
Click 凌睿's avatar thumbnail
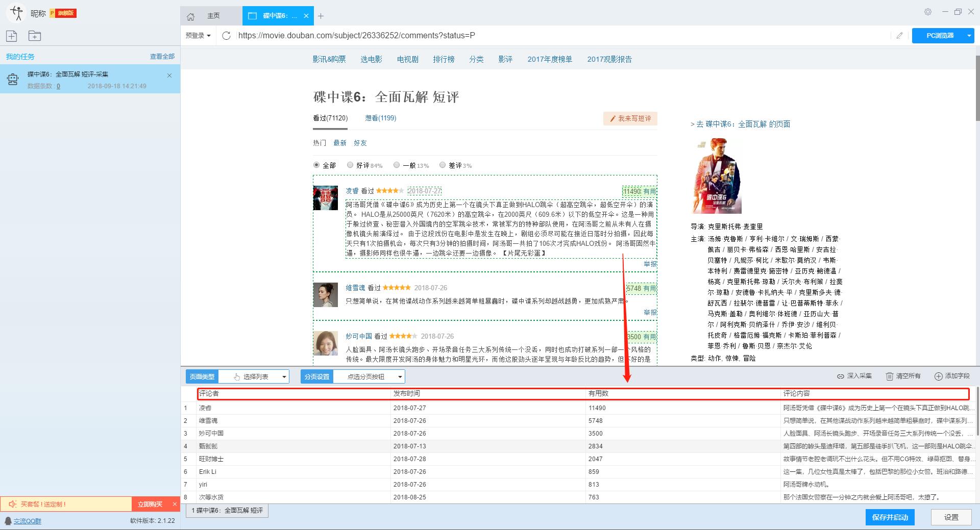click(325, 198)
